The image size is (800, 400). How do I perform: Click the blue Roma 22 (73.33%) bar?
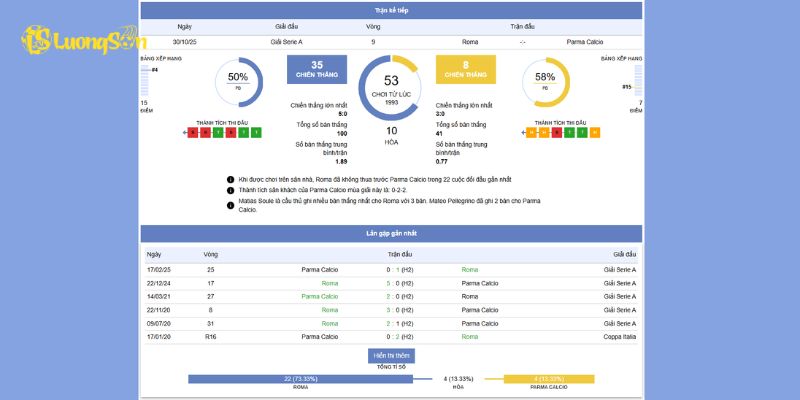(300, 379)
